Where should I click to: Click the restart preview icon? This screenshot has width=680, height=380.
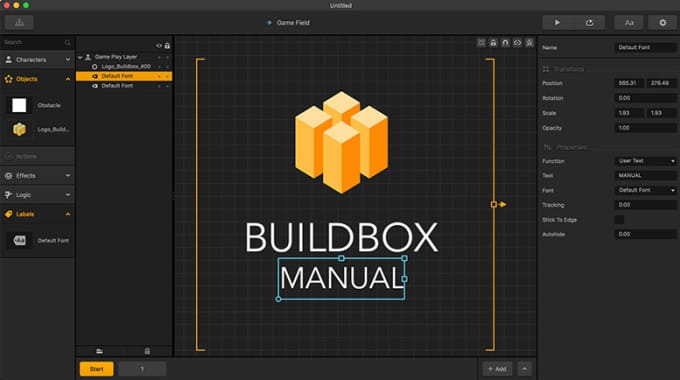pyautogui.click(x=589, y=23)
